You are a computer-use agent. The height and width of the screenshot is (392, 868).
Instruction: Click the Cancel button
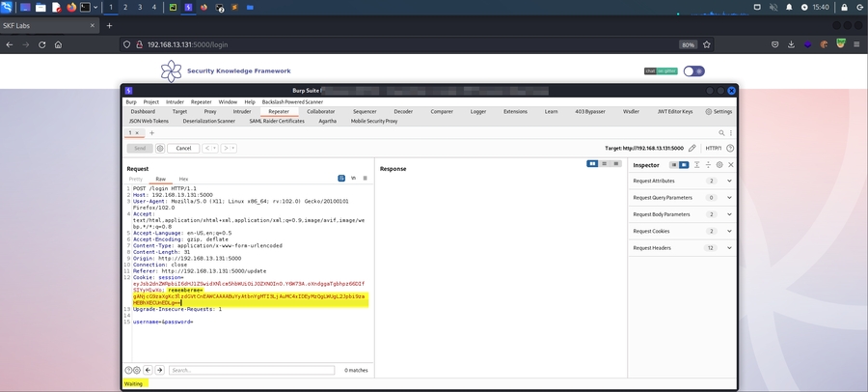tap(183, 148)
